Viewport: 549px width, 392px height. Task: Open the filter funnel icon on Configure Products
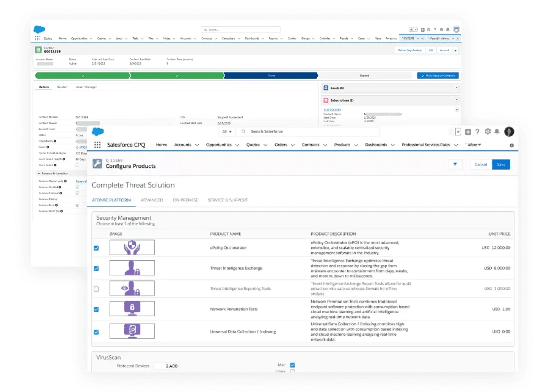455,164
